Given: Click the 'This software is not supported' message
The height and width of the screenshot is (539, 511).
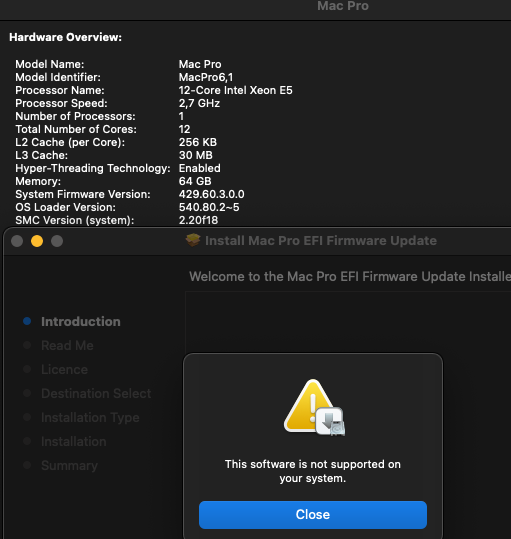Looking at the screenshot, I should pos(313,471).
